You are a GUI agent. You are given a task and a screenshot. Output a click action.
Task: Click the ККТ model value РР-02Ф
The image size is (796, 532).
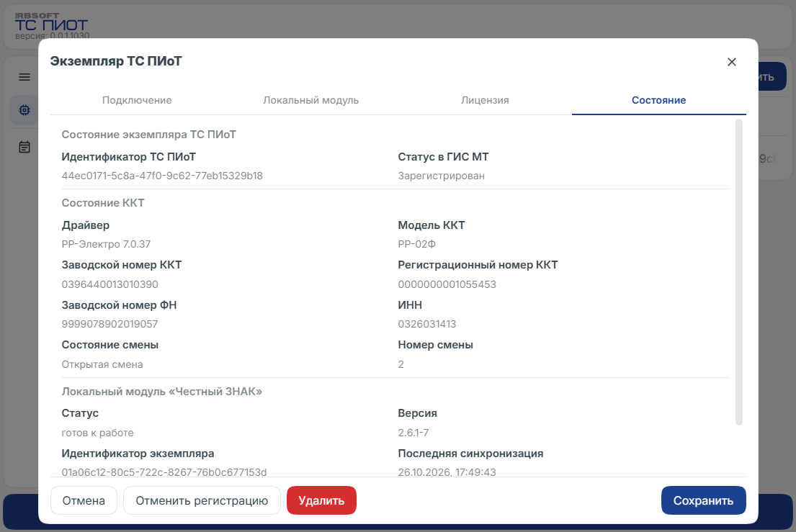pos(417,244)
